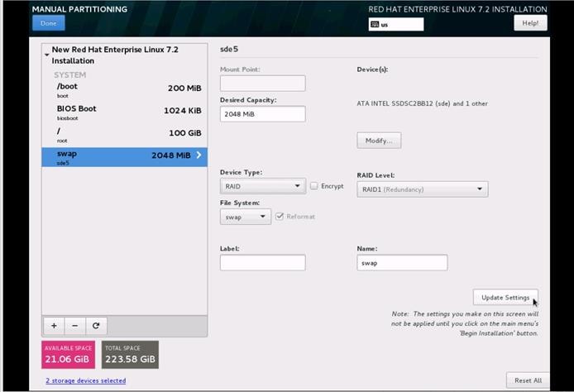Collapse the New Red Hat Enterprise Linux 7.2 Installation tree
Image resolution: width=574 pixels, height=392 pixels.
pos(47,55)
